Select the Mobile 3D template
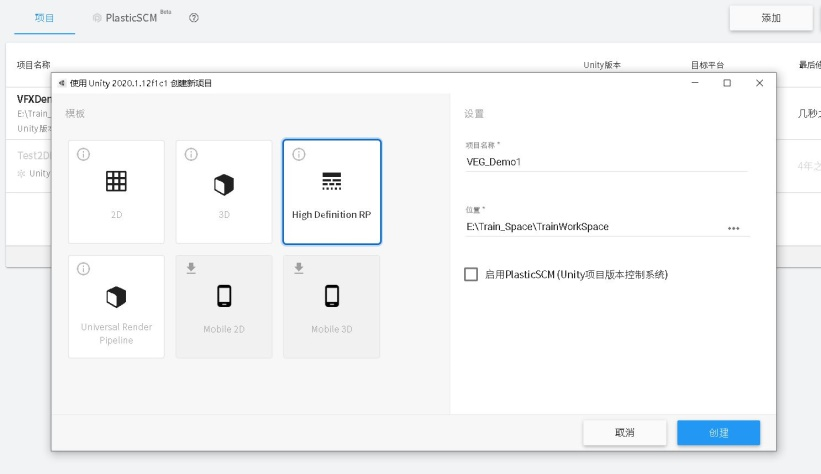Viewport: 821px width, 474px height. pyautogui.click(x=332, y=306)
